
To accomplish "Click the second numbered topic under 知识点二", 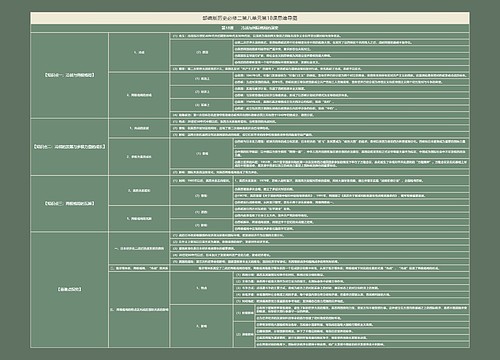I will tap(139, 157).
